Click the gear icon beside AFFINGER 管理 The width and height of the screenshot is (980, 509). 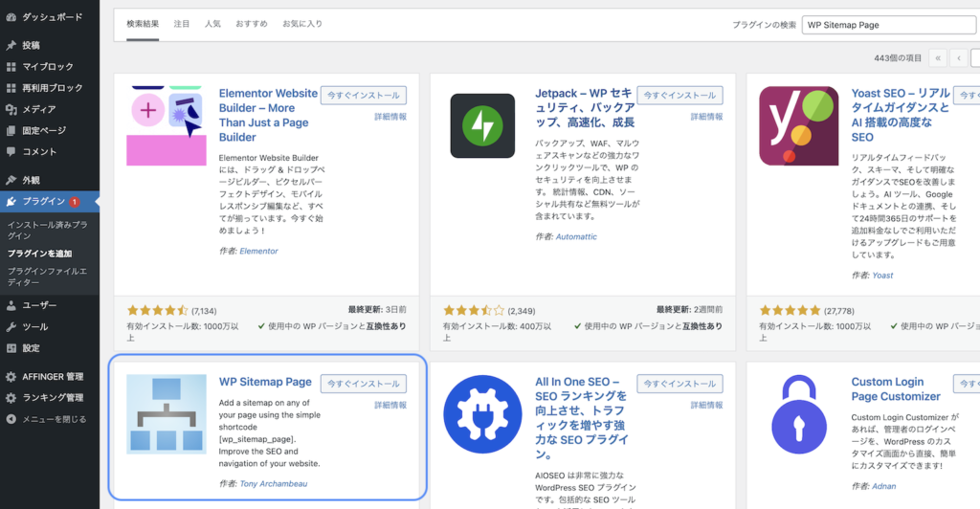(x=11, y=377)
